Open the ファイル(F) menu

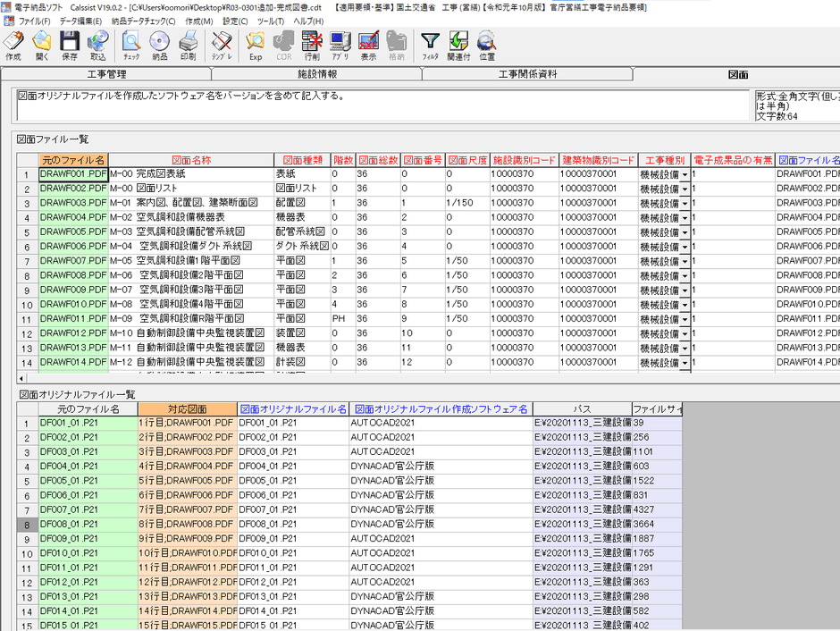point(35,20)
